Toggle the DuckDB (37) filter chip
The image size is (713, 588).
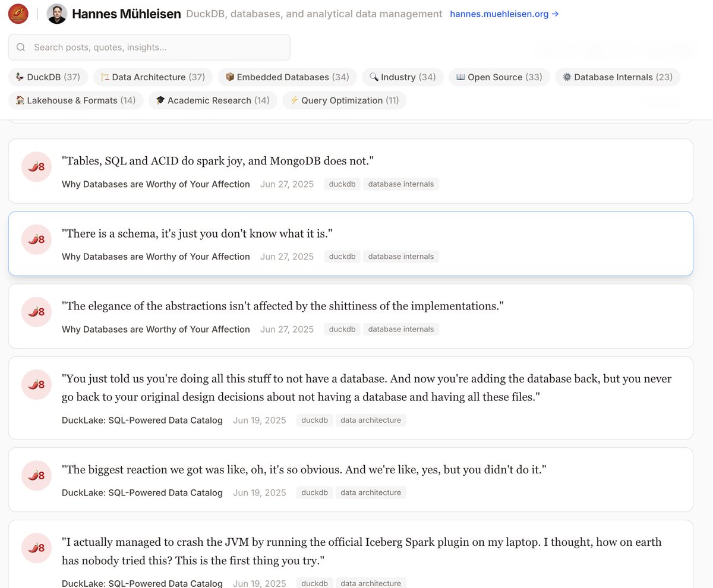pos(48,77)
